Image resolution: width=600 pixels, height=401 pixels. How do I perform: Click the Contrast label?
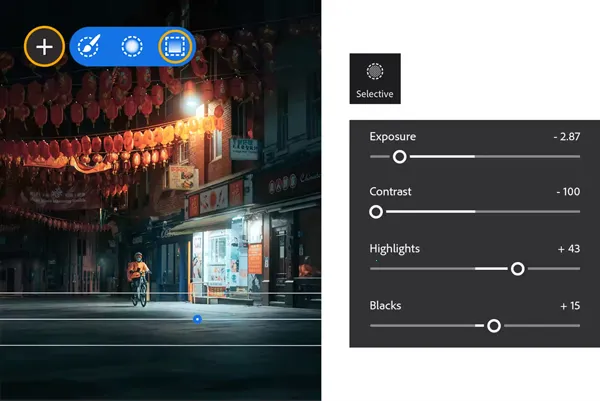pyautogui.click(x=391, y=192)
